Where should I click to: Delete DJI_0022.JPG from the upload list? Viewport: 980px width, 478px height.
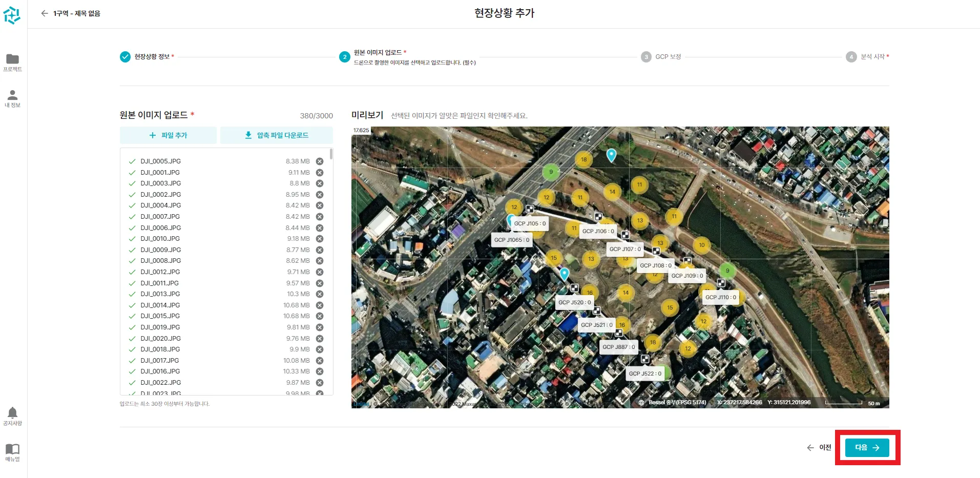click(320, 383)
